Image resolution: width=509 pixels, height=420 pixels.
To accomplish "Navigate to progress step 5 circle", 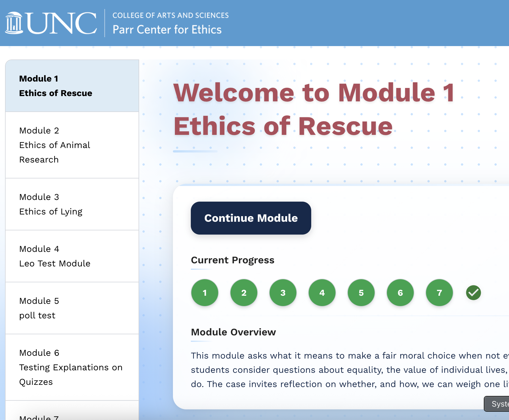I will click(x=361, y=293).
